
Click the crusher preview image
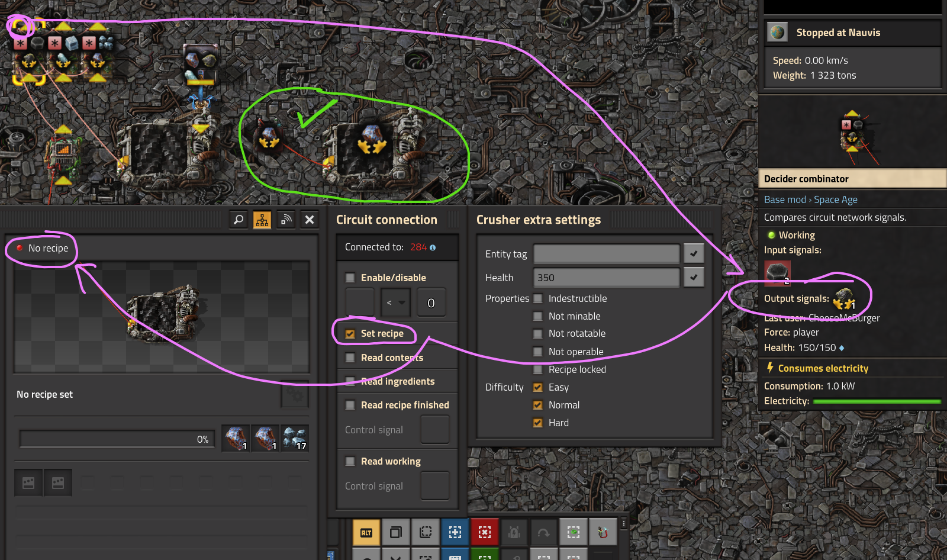pos(162,317)
